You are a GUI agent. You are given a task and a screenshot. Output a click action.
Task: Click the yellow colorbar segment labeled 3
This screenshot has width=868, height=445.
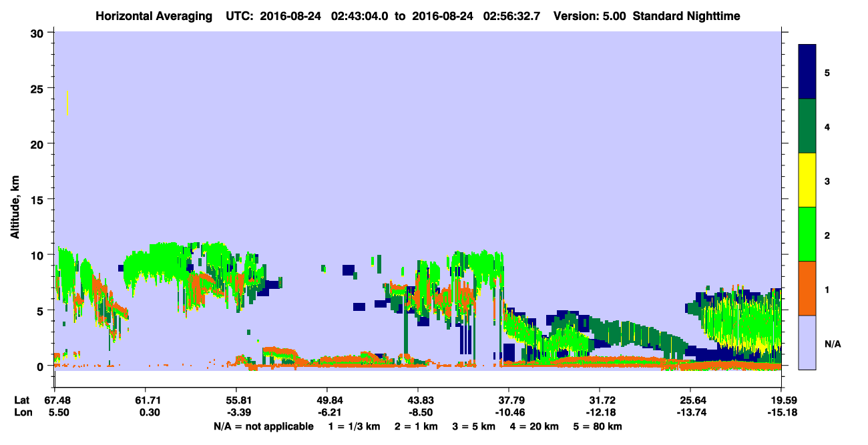(x=807, y=180)
